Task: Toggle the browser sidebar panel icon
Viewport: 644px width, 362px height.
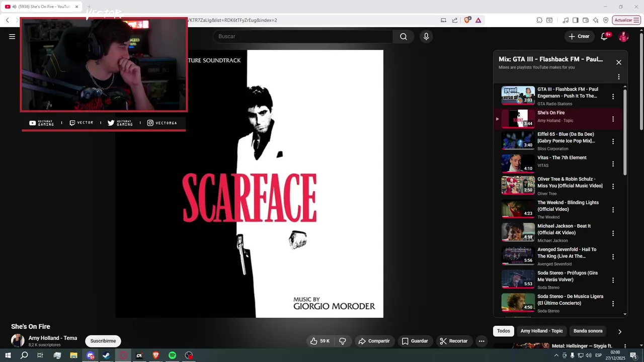Action: coord(575,20)
